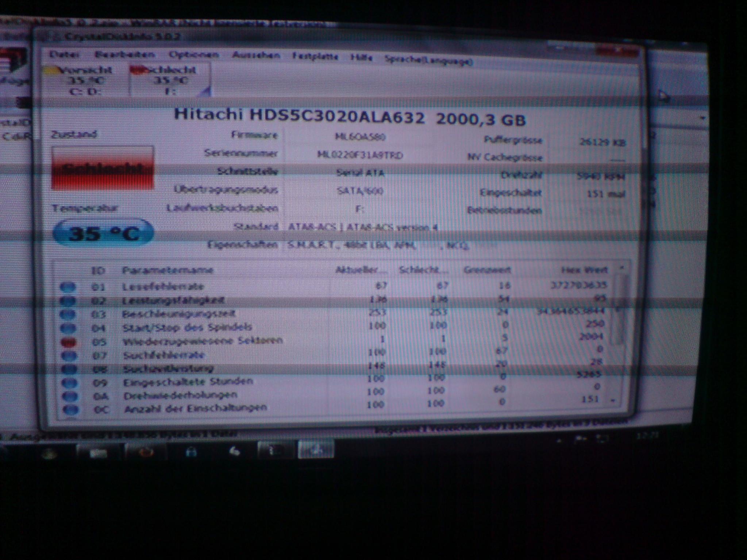Image resolution: width=747 pixels, height=560 pixels.
Task: Click the red Schlecht health status button
Action: tap(103, 168)
